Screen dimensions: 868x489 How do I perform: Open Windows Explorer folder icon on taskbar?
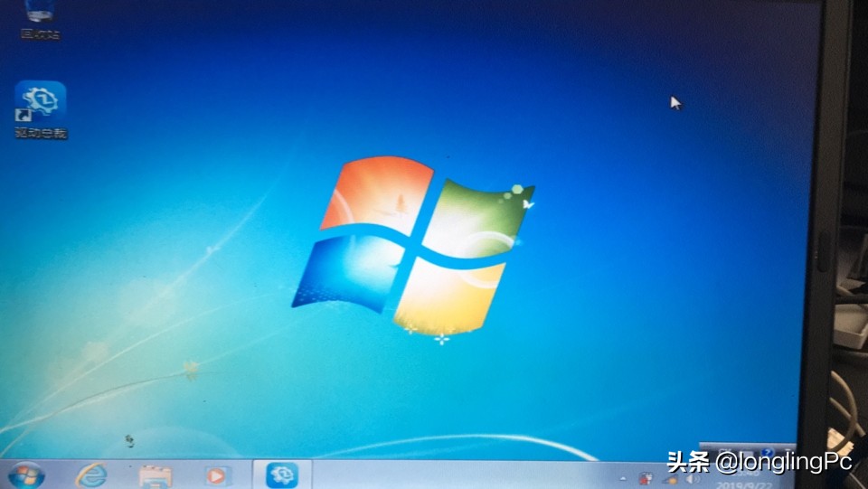(x=156, y=477)
